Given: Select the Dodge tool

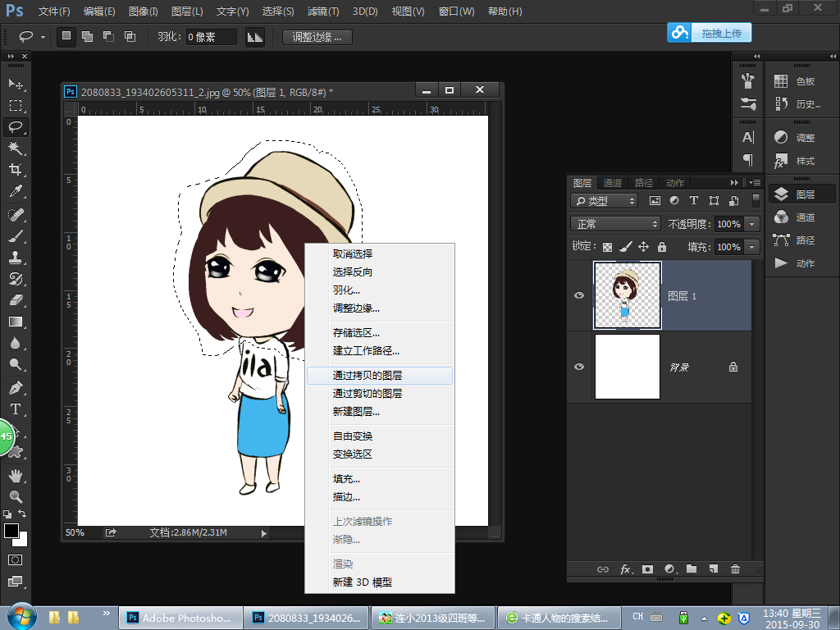Looking at the screenshot, I should (x=16, y=365).
